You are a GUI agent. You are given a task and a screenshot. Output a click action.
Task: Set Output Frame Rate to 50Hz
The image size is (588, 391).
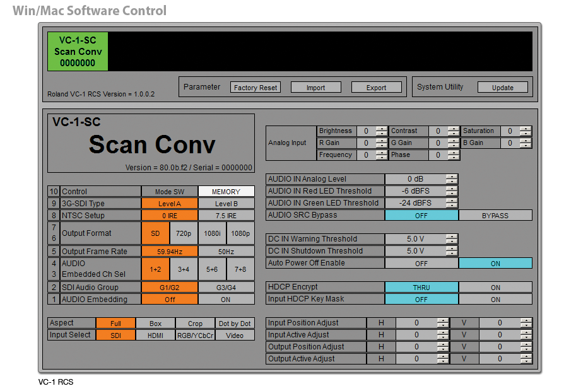click(x=226, y=251)
